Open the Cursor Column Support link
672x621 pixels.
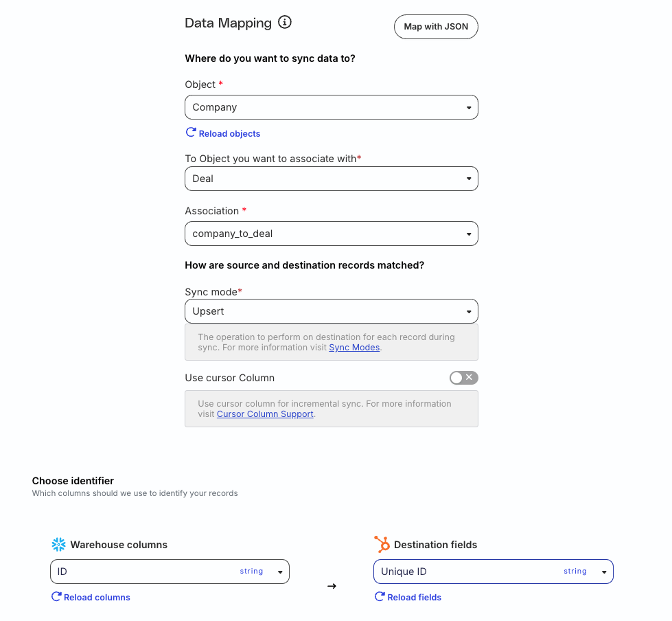pos(265,414)
